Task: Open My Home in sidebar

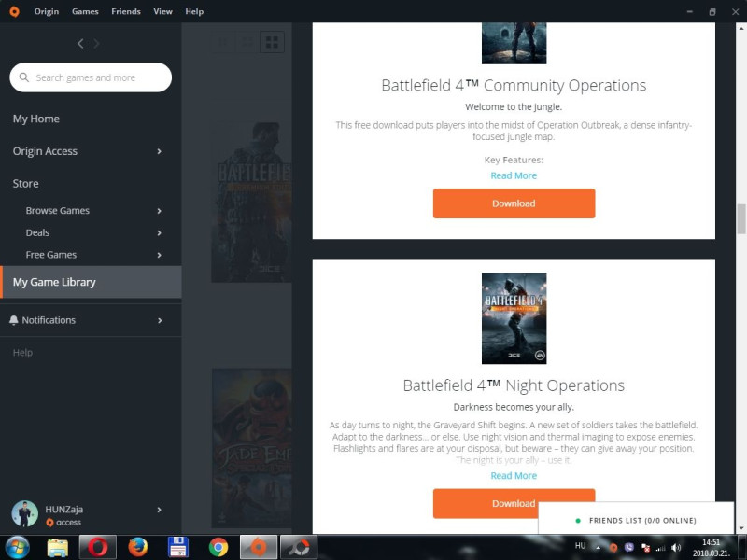Action: coord(36,119)
